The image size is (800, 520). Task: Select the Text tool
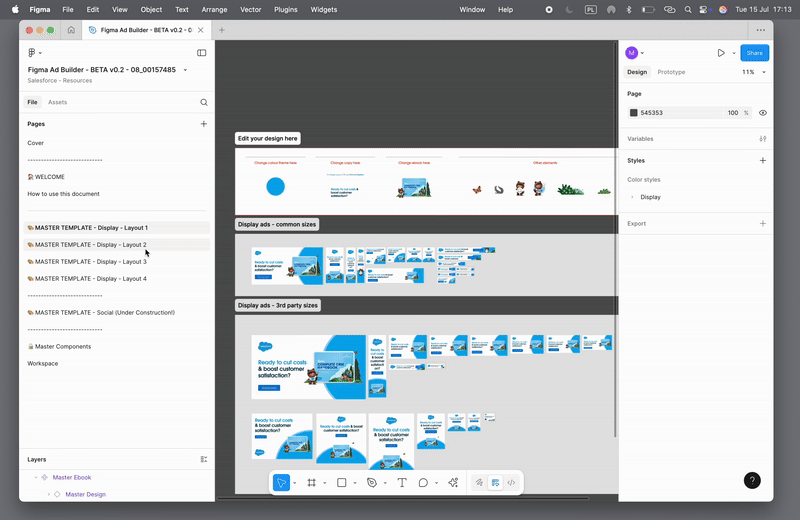click(x=402, y=482)
